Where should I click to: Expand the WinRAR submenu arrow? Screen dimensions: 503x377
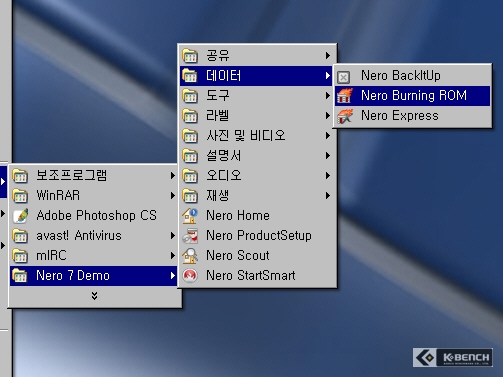tap(173, 196)
